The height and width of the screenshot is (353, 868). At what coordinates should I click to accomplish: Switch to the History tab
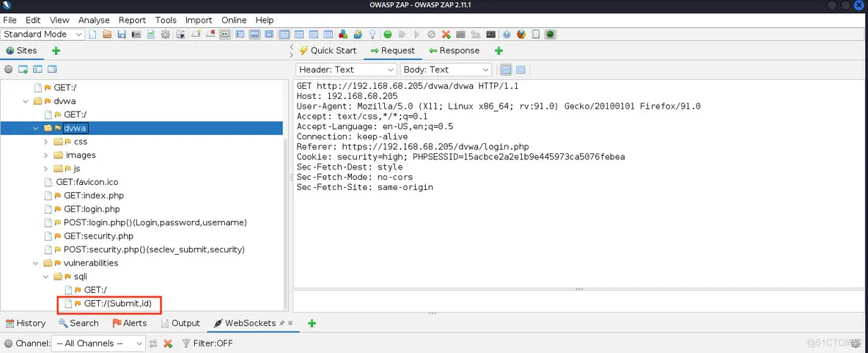pos(26,323)
